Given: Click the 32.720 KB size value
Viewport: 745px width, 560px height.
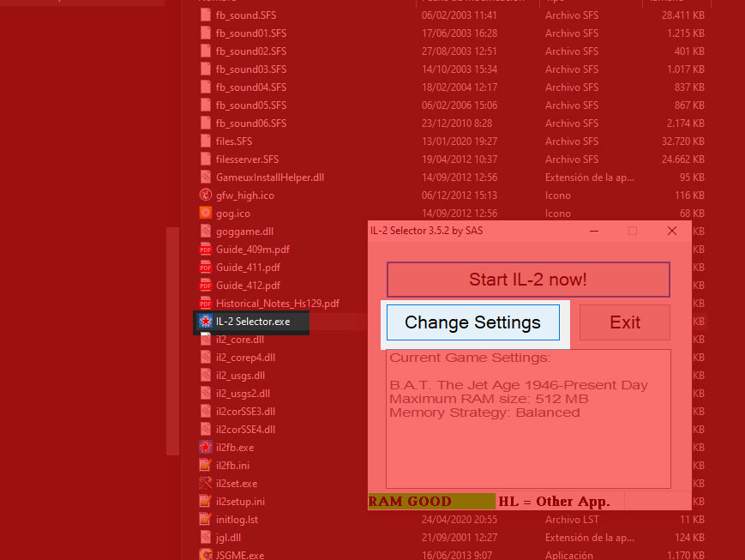Looking at the screenshot, I should coord(682,142).
